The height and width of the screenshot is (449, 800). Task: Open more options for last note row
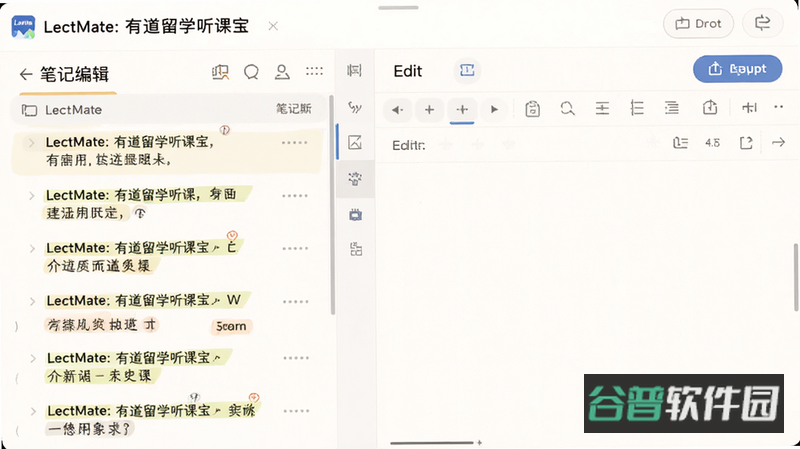click(x=296, y=411)
